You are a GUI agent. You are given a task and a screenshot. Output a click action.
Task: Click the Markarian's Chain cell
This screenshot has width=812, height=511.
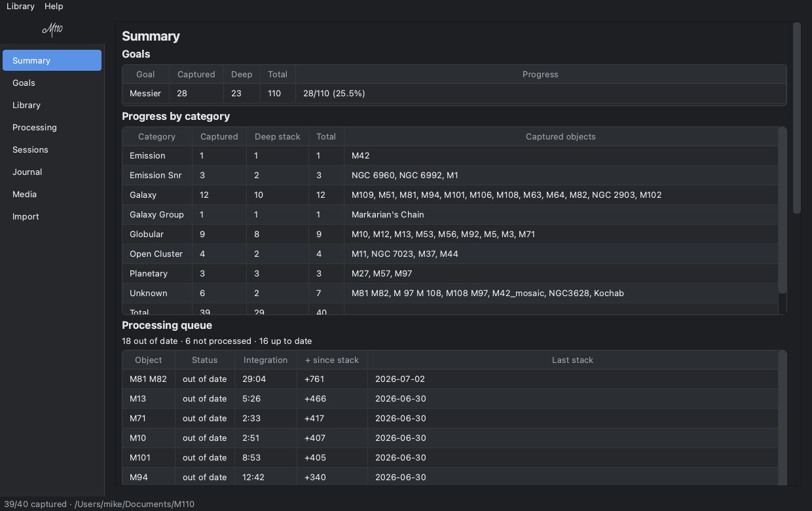(x=561, y=214)
